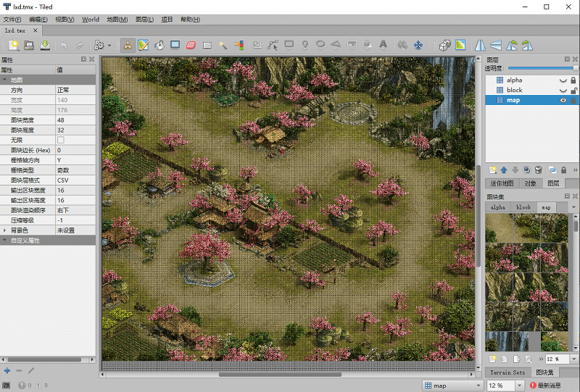Show the alpha layer via eye icon
Image resolution: width=580 pixels, height=392 pixels.
563,80
